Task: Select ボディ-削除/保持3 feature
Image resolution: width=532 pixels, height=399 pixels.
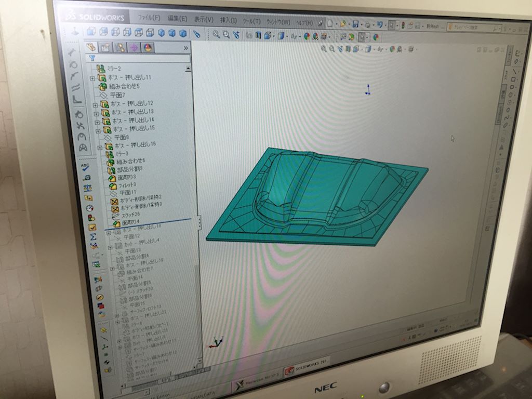Action: pos(137,207)
